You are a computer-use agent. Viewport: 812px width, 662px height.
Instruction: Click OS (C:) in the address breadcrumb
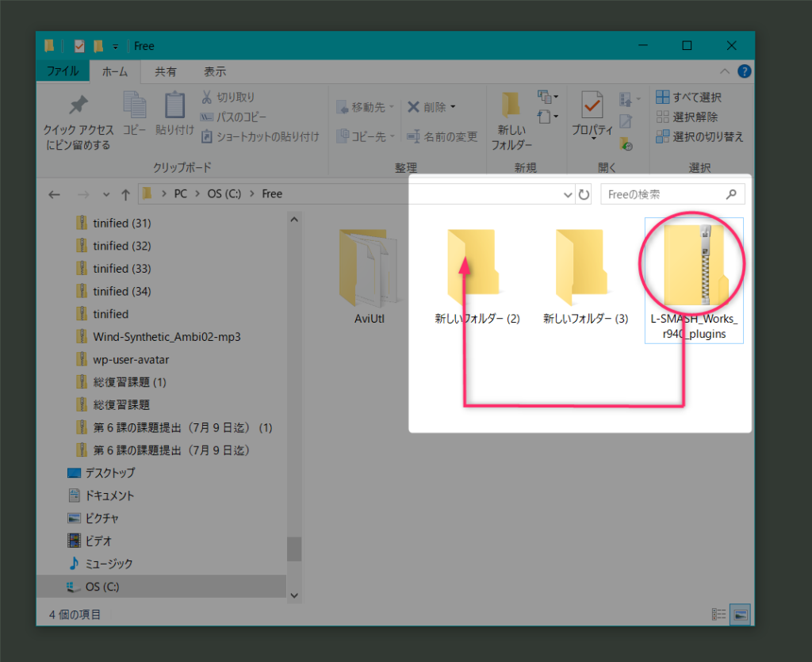coord(224,193)
